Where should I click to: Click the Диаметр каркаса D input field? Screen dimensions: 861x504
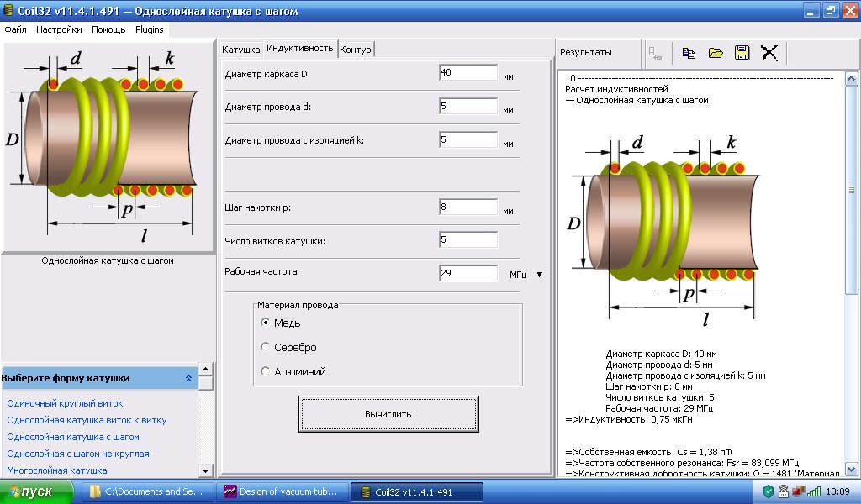coord(467,73)
